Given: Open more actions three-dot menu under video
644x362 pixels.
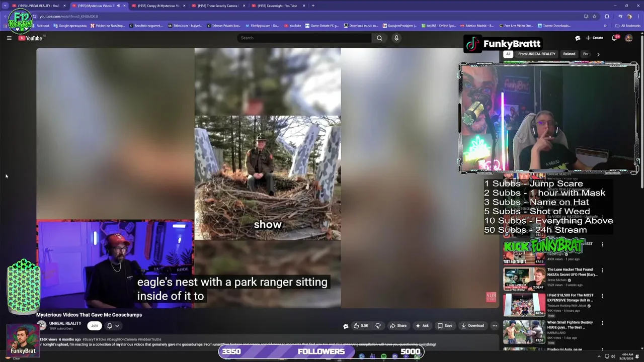Looking at the screenshot, I should [x=495, y=326].
